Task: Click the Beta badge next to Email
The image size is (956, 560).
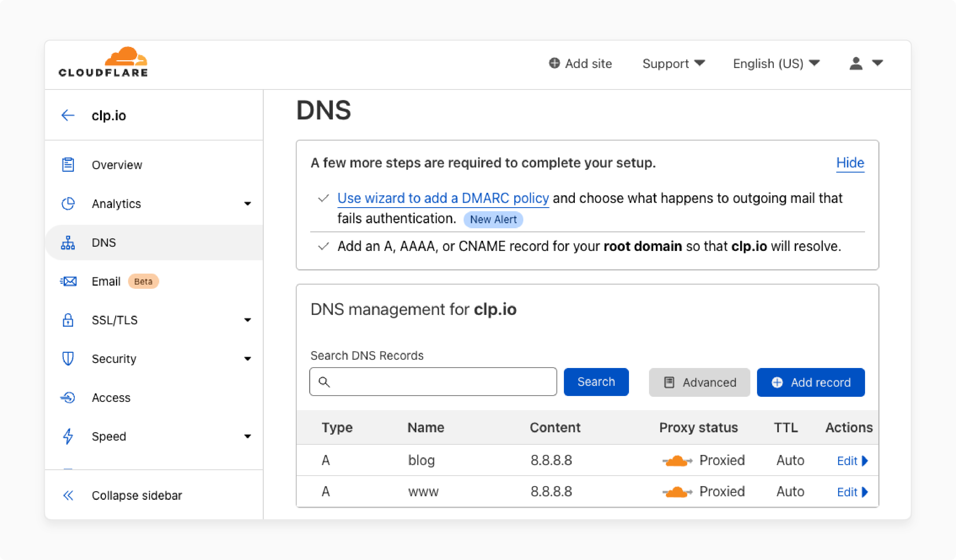Action: point(143,281)
